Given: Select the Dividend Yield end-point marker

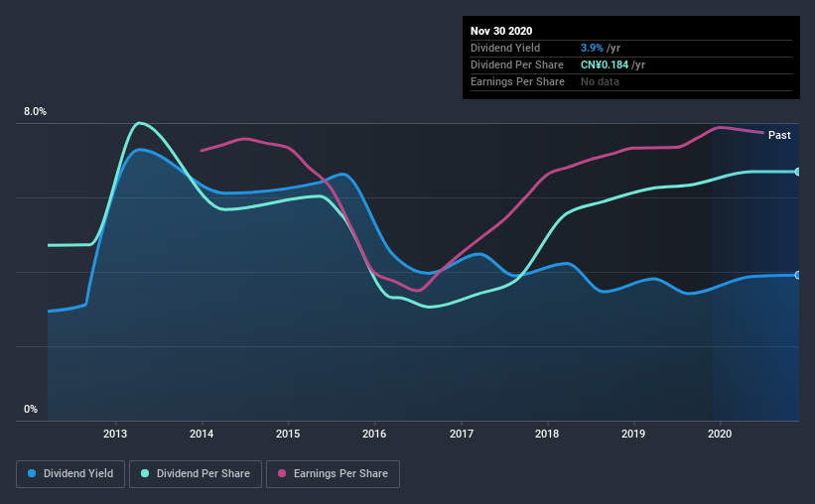Looking at the screenshot, I should (x=798, y=275).
